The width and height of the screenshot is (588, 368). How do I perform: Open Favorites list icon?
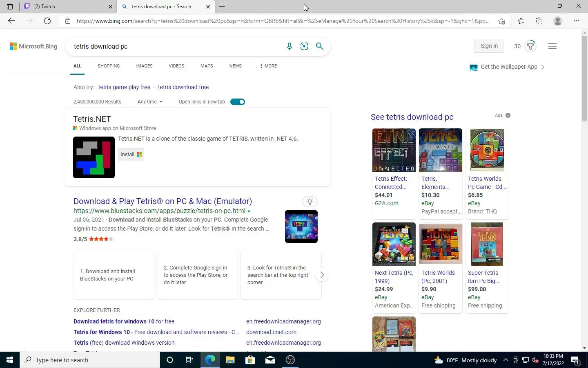pos(521,21)
